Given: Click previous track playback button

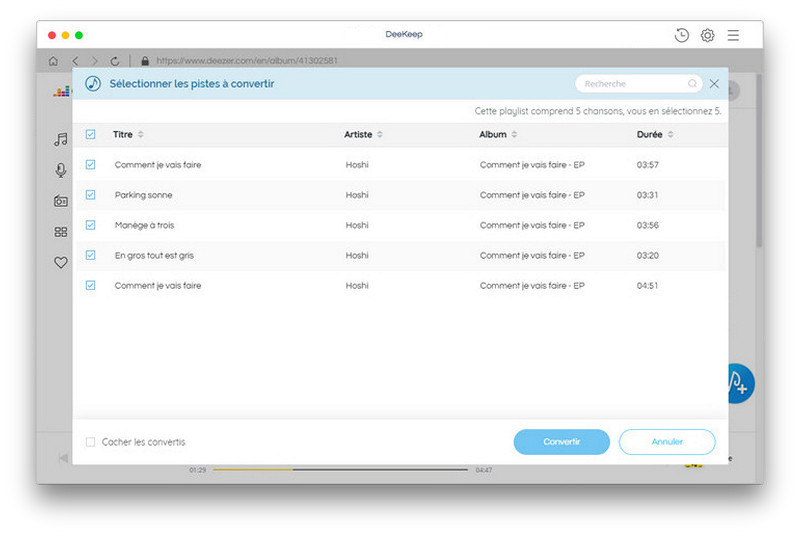Looking at the screenshot, I should click(63, 458).
